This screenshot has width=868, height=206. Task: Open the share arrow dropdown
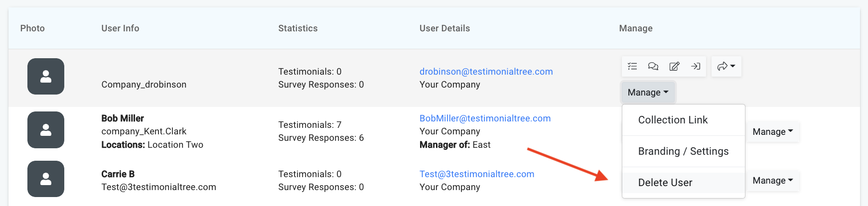tap(726, 66)
